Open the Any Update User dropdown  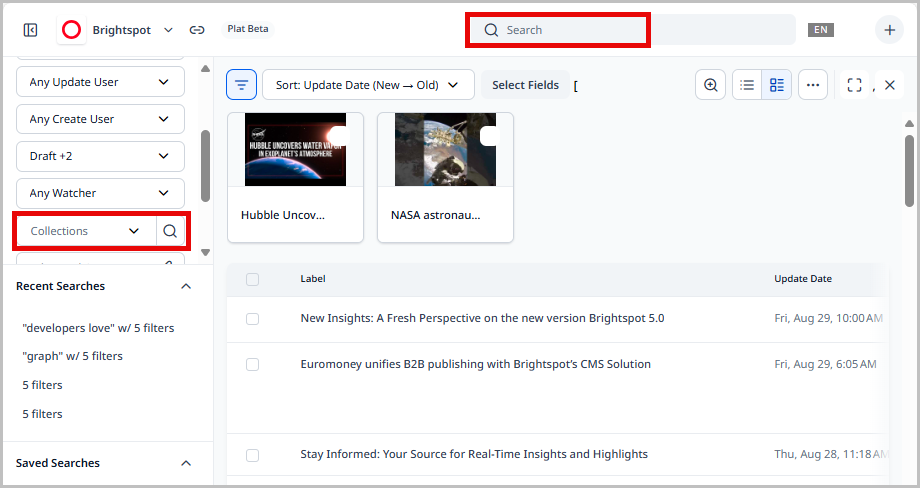[100, 82]
